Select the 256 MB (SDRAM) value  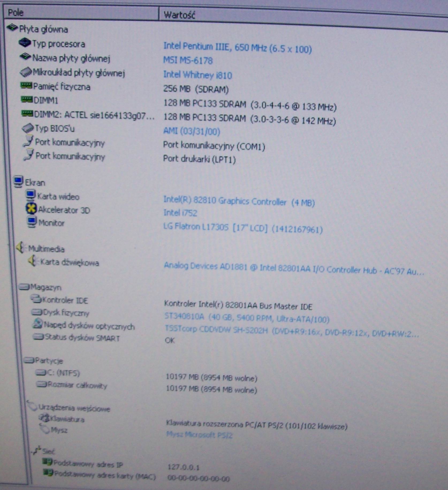pyautogui.click(x=196, y=89)
